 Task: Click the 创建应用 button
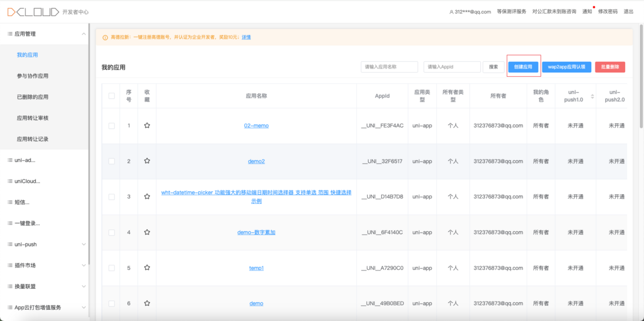click(x=523, y=67)
